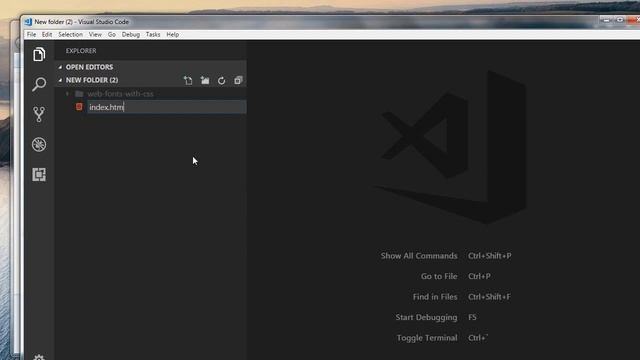Open the View menu
Viewport: 640px width, 360px height.
95,35
